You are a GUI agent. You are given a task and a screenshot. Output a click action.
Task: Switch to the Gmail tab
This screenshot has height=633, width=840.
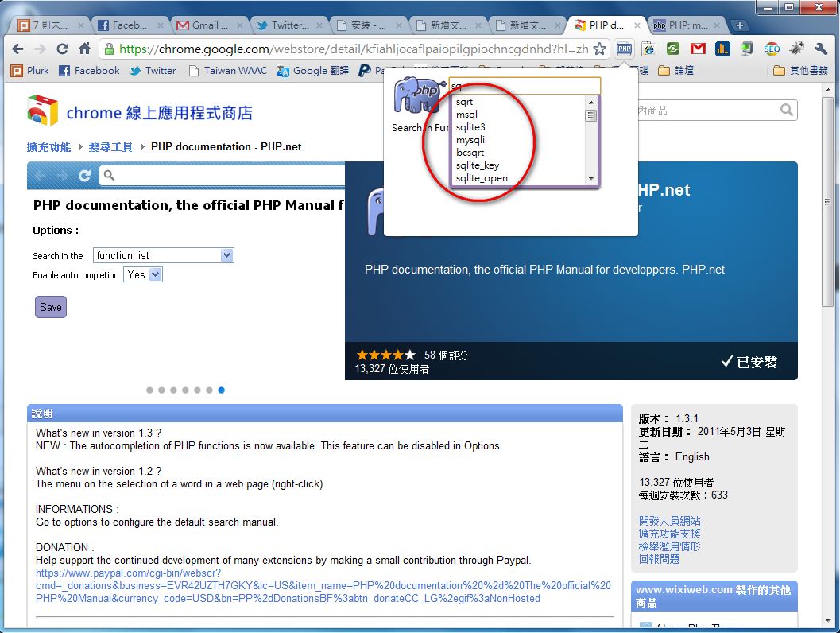210,25
